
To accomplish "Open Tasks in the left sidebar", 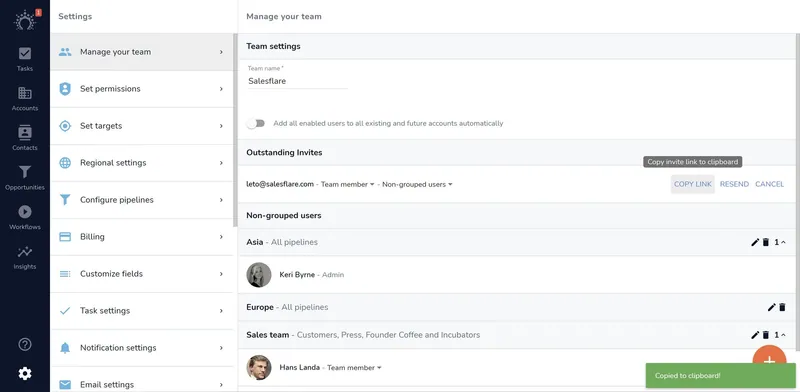I will pyautogui.click(x=24, y=59).
